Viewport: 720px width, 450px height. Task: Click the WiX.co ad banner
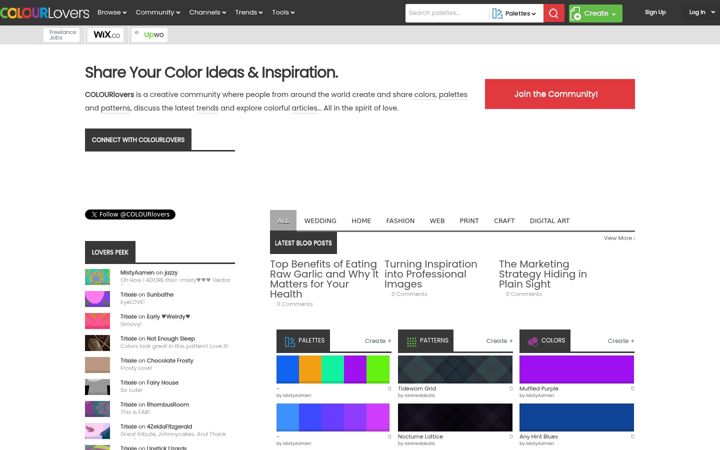pos(106,35)
